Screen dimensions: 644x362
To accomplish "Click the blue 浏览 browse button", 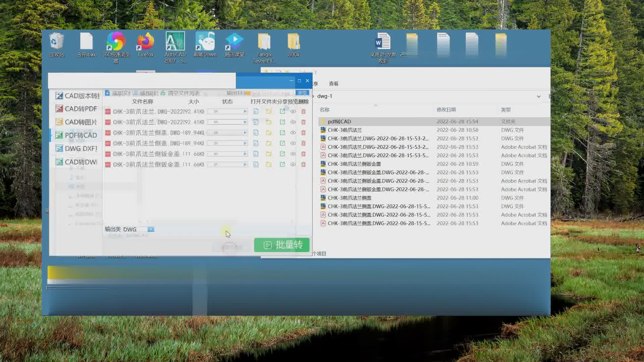I will coord(302,93).
